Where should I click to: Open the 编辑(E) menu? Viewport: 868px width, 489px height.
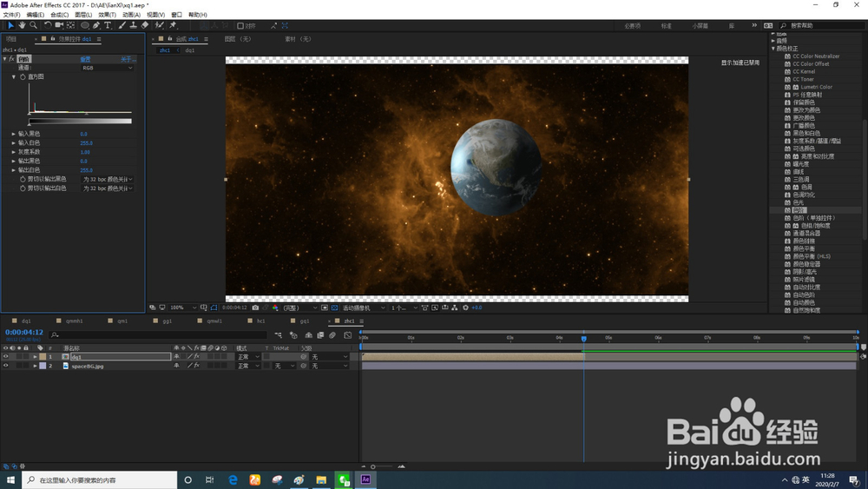pos(36,15)
